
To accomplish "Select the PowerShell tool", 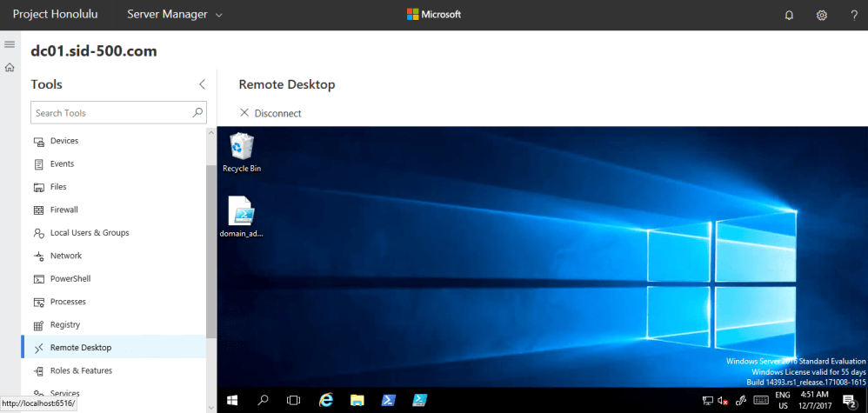I will 70,279.
